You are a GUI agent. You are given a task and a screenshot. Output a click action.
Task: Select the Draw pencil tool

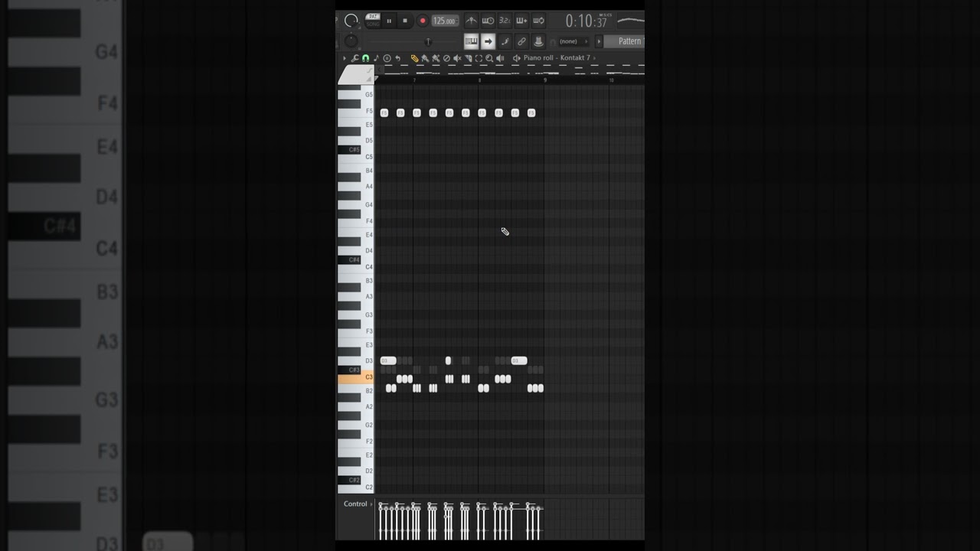[414, 58]
